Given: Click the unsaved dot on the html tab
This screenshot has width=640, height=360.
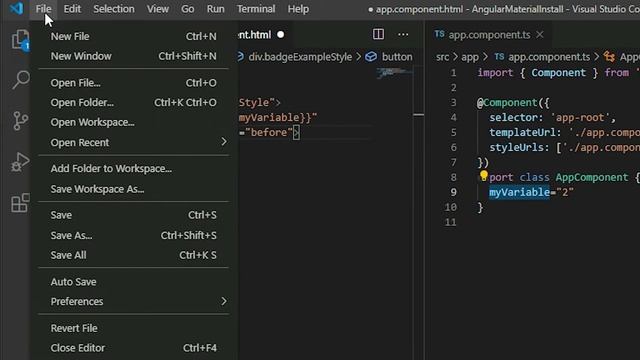Looking at the screenshot, I should point(280,35).
